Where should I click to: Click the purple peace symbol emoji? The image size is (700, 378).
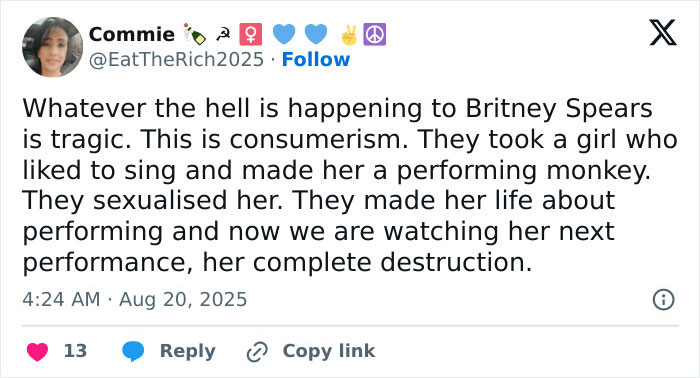tap(375, 34)
